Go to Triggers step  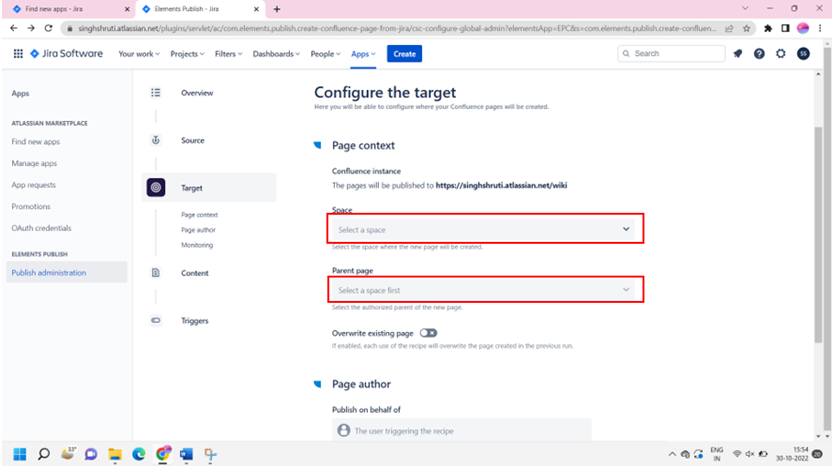coord(195,321)
